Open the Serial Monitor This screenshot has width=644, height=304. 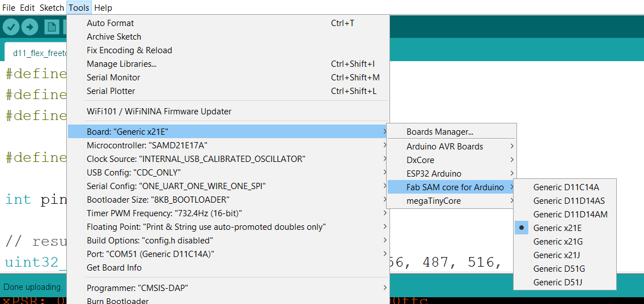coord(228,78)
